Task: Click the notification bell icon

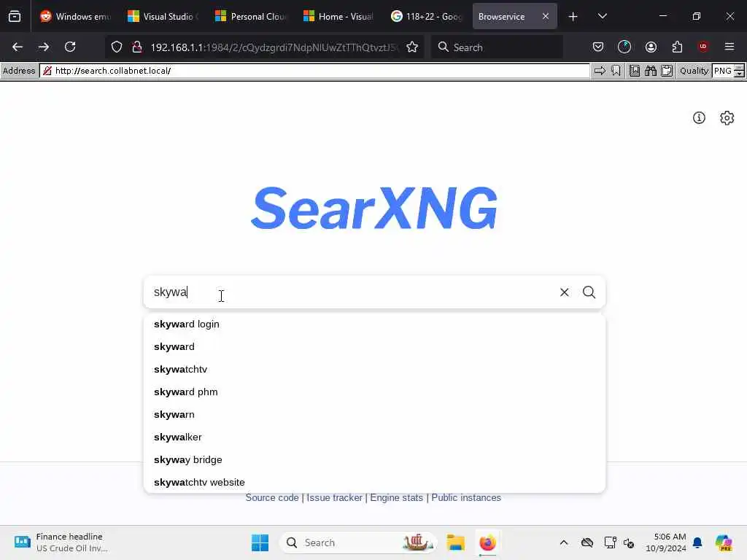Action: tap(697, 542)
